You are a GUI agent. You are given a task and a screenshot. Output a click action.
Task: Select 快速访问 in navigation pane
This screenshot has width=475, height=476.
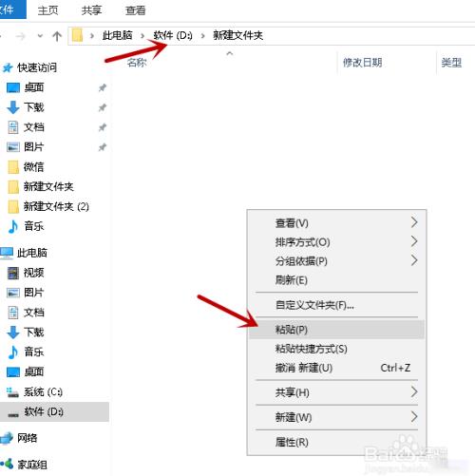tap(37, 67)
